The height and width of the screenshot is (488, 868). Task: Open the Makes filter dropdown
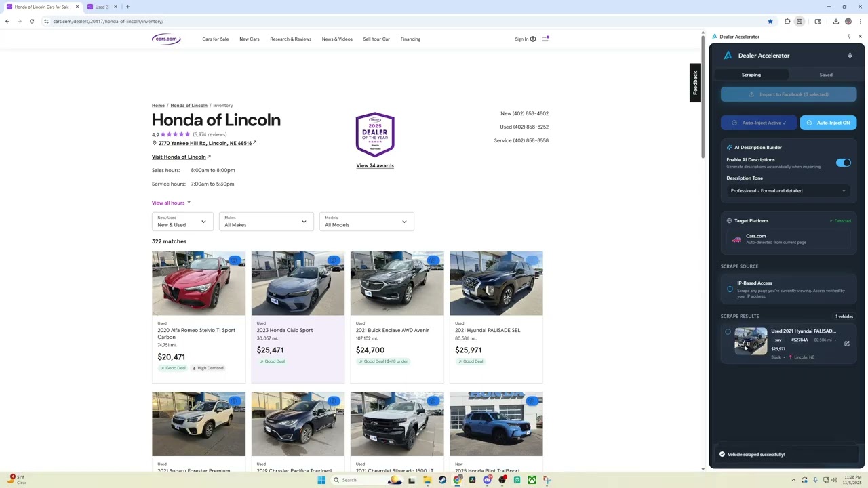[266, 222]
